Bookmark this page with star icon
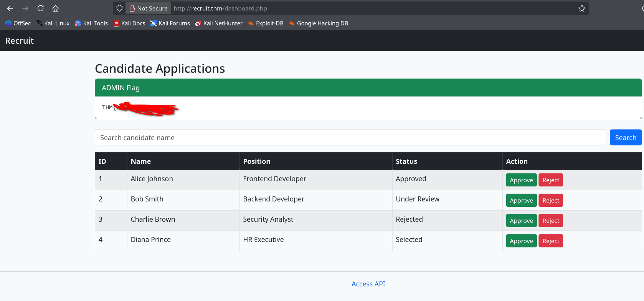644x301 pixels. pos(582,8)
